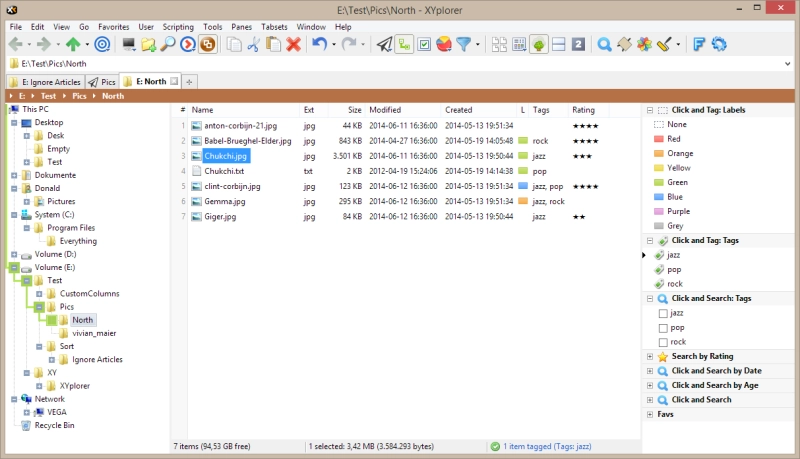
Task: Select the Blue label swatch
Action: 659,197
